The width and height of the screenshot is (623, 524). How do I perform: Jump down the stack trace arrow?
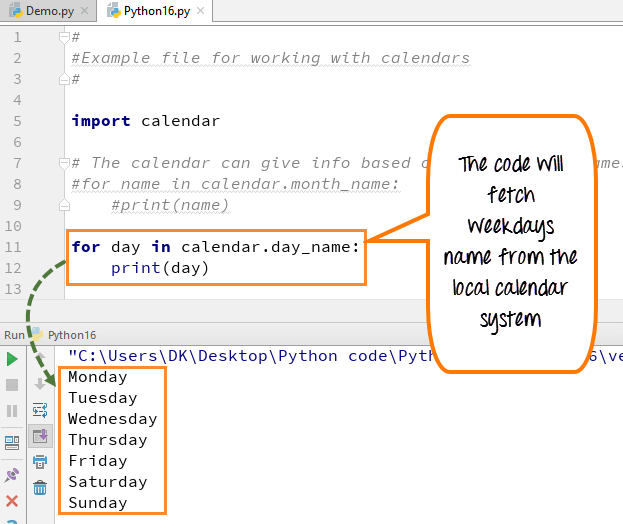(x=40, y=383)
